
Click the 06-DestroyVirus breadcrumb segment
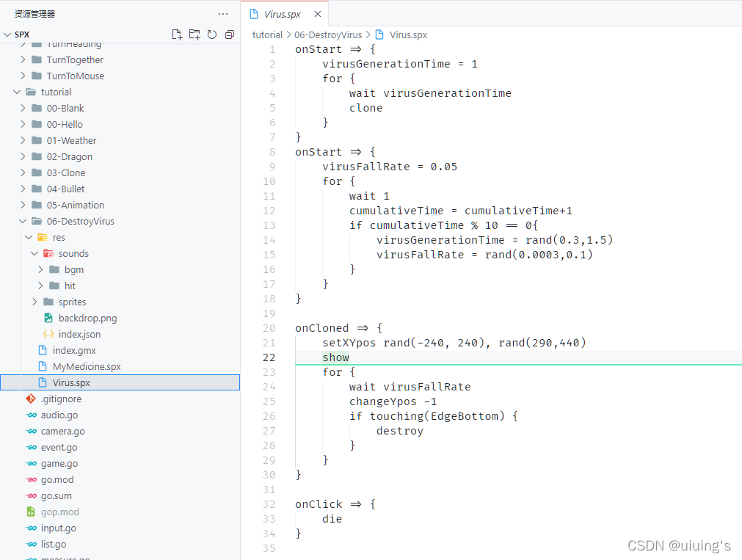click(x=328, y=34)
